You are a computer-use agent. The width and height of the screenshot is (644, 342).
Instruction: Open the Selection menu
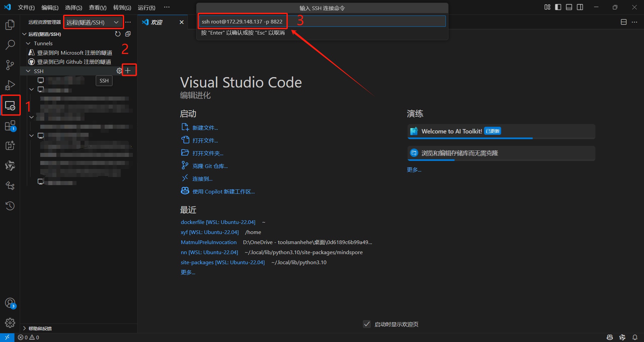pyautogui.click(x=73, y=7)
